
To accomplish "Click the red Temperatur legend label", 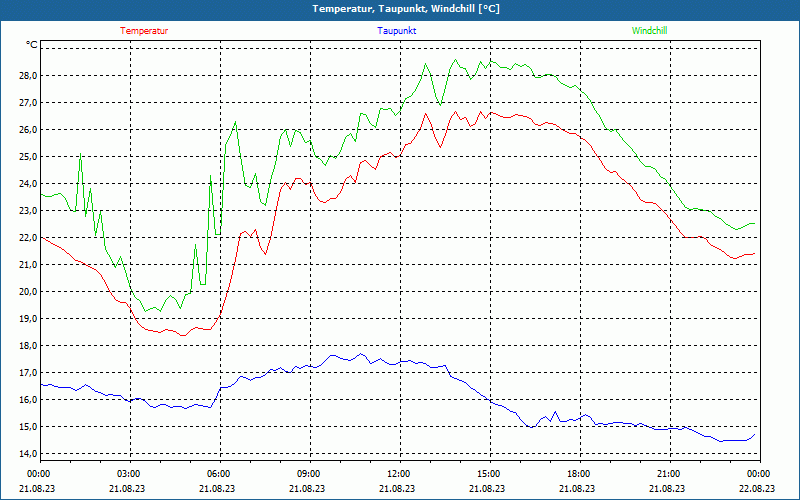I will tap(144, 31).
